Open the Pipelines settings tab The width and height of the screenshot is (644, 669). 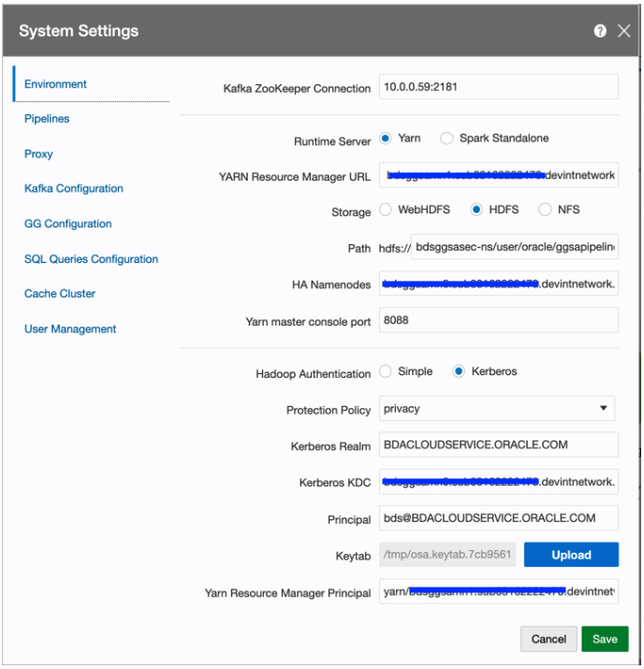[47, 119]
